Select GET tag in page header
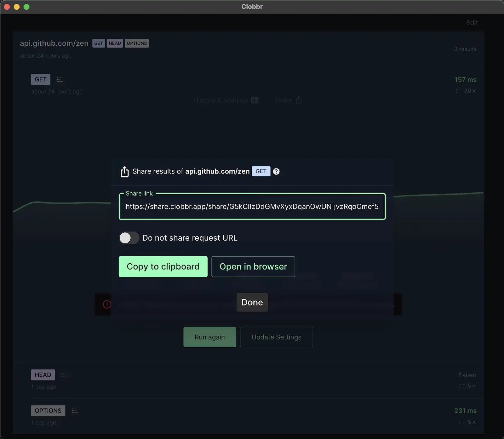This screenshot has height=439, width=504. pyautogui.click(x=99, y=43)
